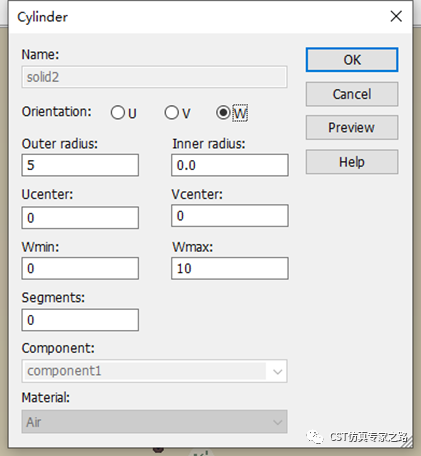The width and height of the screenshot is (421, 456).
Task: Click the Inner radius input field
Action: pyautogui.click(x=230, y=165)
